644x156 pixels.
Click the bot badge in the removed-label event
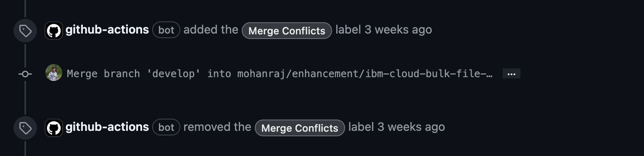[x=166, y=127]
